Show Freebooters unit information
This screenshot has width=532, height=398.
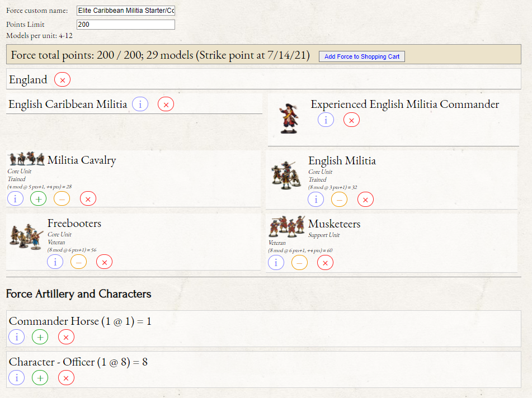(55, 262)
